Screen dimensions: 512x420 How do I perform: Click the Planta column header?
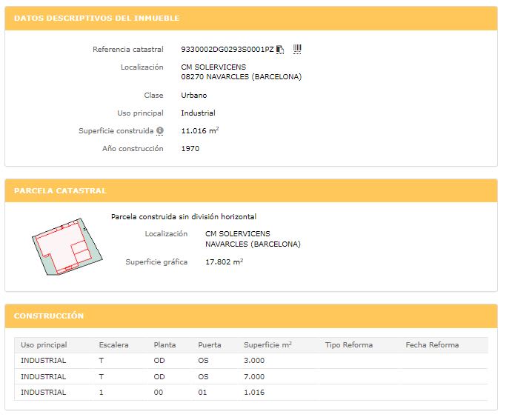coord(164,344)
